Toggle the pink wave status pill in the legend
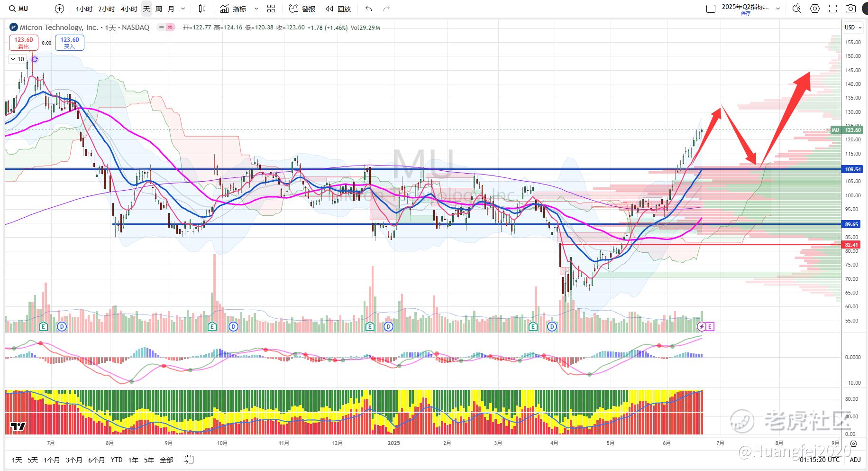This screenshot has height=471, width=868. pos(170,28)
